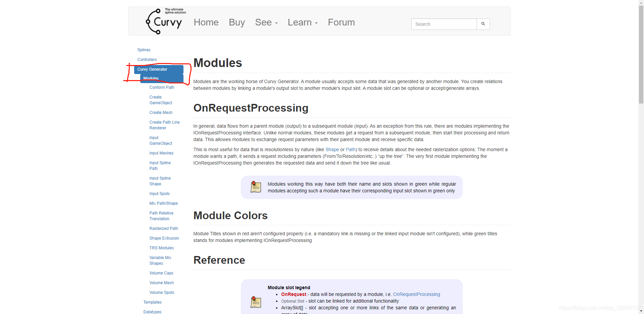Open Volume Caps page
Image resolution: width=644 pixels, height=314 pixels.
[161, 273]
